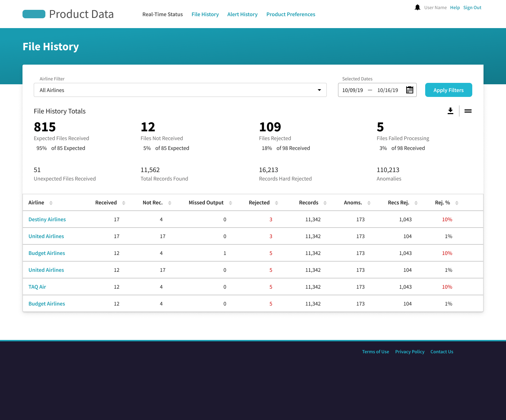Go to Alert History tab
Viewport: 506px width, 420px height.
(x=242, y=14)
